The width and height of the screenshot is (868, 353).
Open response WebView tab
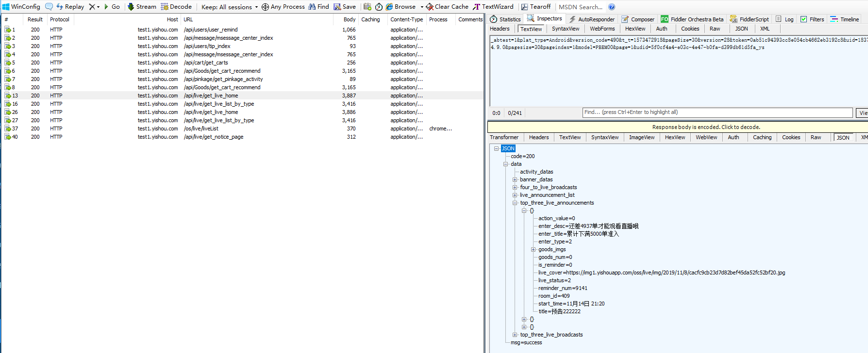tap(706, 137)
